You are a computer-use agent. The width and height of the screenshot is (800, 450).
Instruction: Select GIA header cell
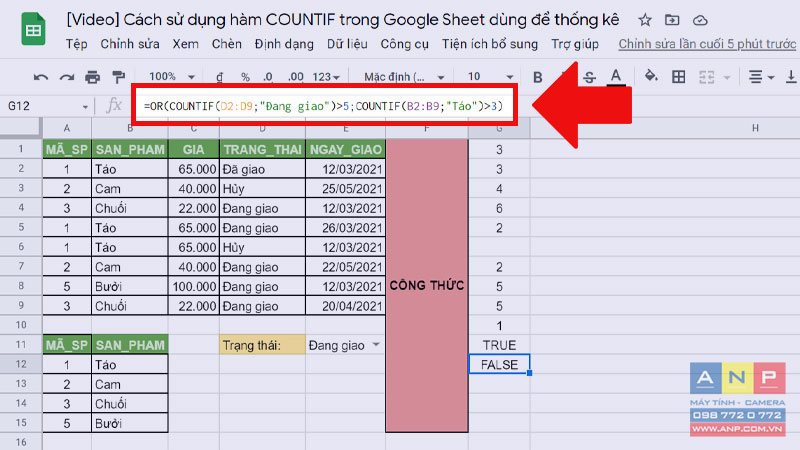click(193, 149)
